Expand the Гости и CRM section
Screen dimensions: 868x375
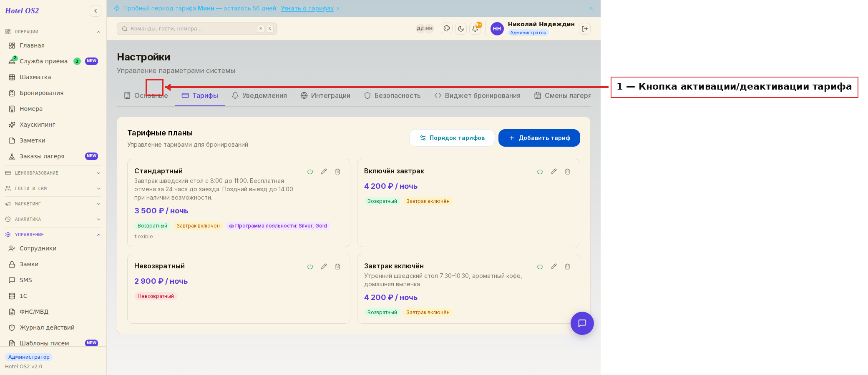[53, 188]
